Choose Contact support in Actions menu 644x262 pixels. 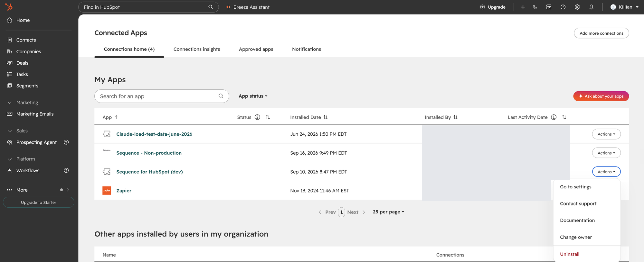click(x=587, y=203)
